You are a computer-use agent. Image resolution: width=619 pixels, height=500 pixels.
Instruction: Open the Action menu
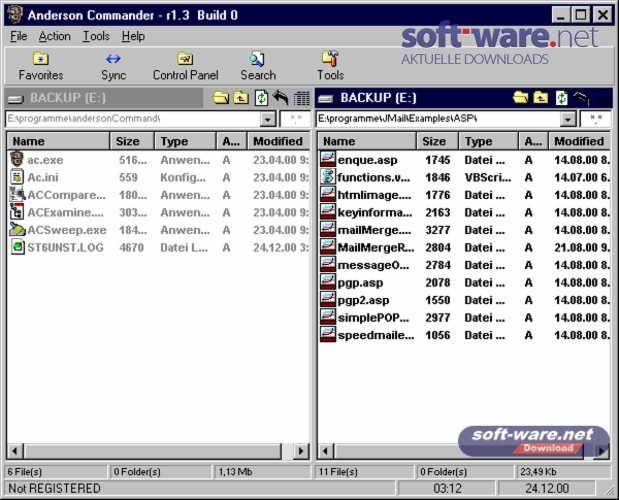pyautogui.click(x=54, y=36)
